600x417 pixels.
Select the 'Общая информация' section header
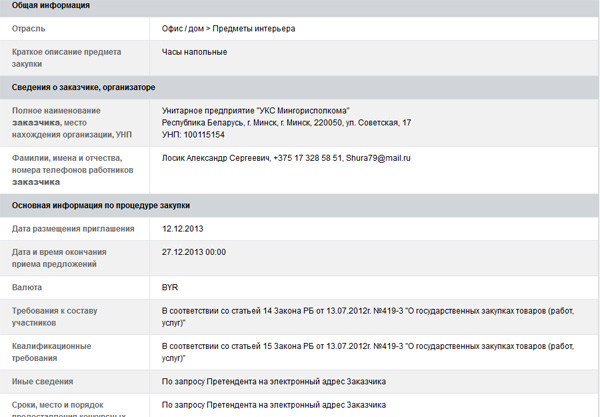pyautogui.click(x=51, y=5)
